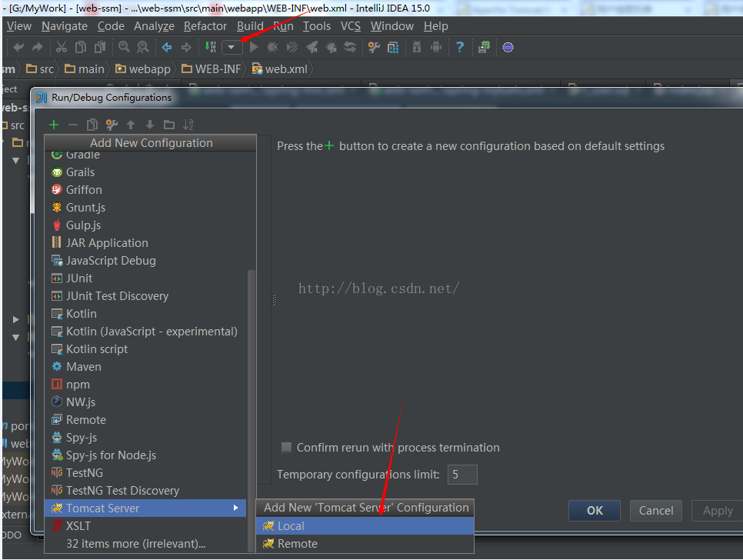Open the run configuration selector dropdown

pyautogui.click(x=232, y=47)
